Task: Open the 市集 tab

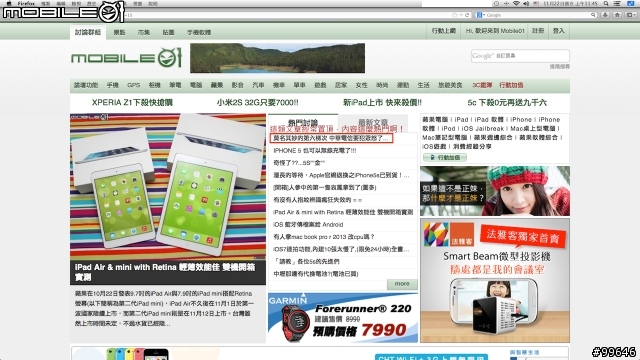Action: click(144, 32)
